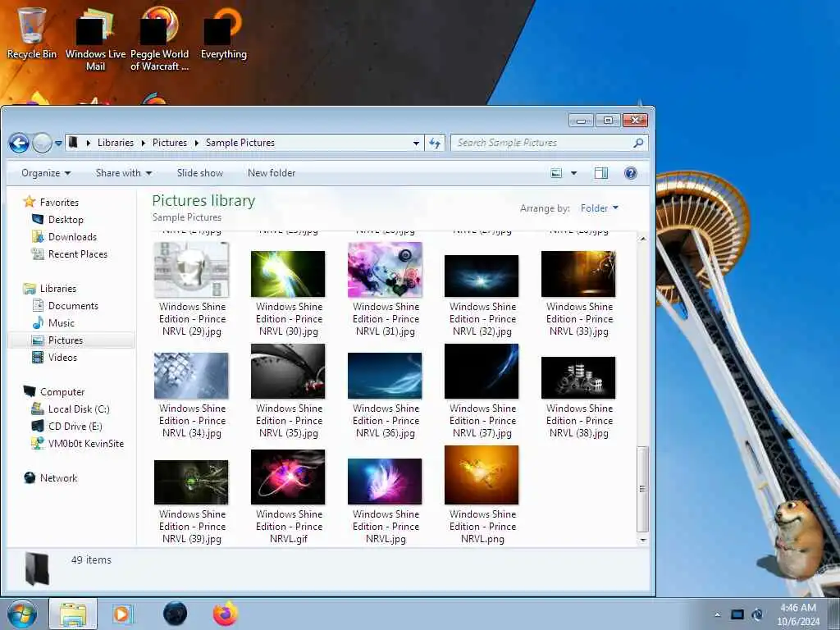Viewport: 840px width, 630px height.
Task: Open the address bar previous locations dropdown
Action: point(416,144)
